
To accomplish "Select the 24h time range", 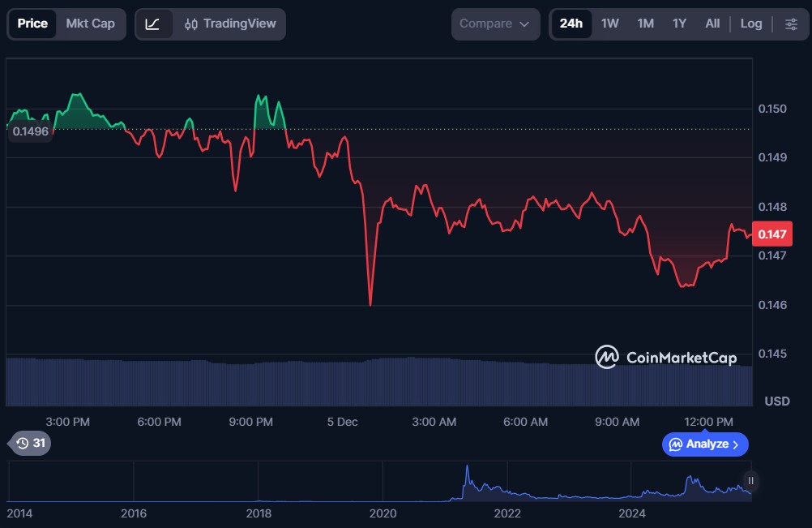I will tap(571, 24).
